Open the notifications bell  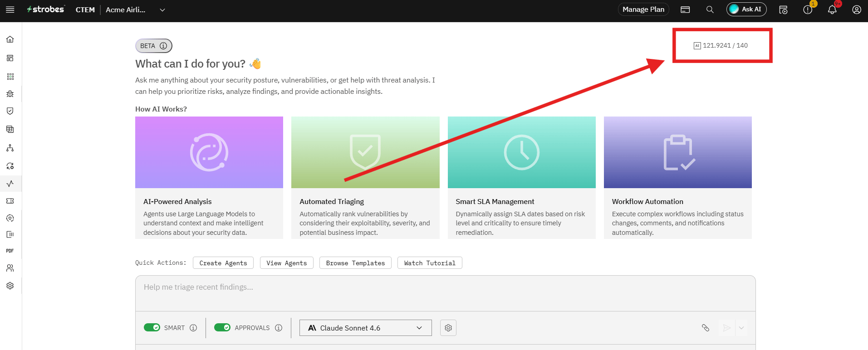click(832, 10)
